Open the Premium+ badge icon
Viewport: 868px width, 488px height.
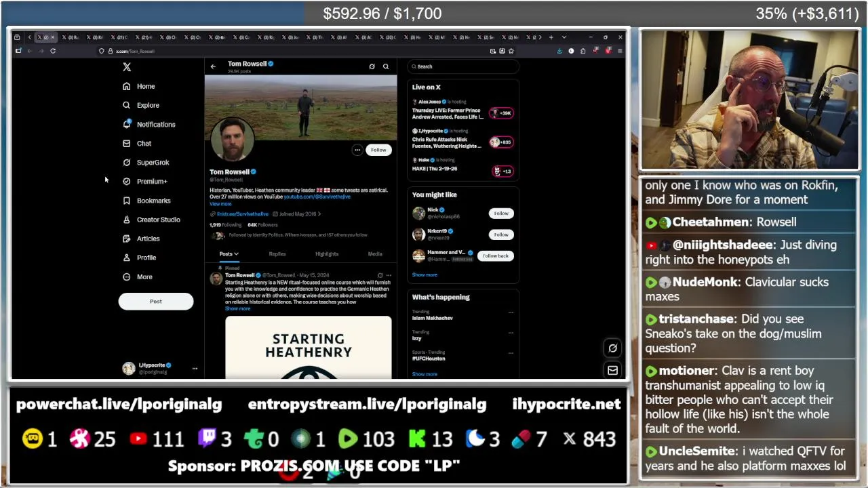[126, 181]
